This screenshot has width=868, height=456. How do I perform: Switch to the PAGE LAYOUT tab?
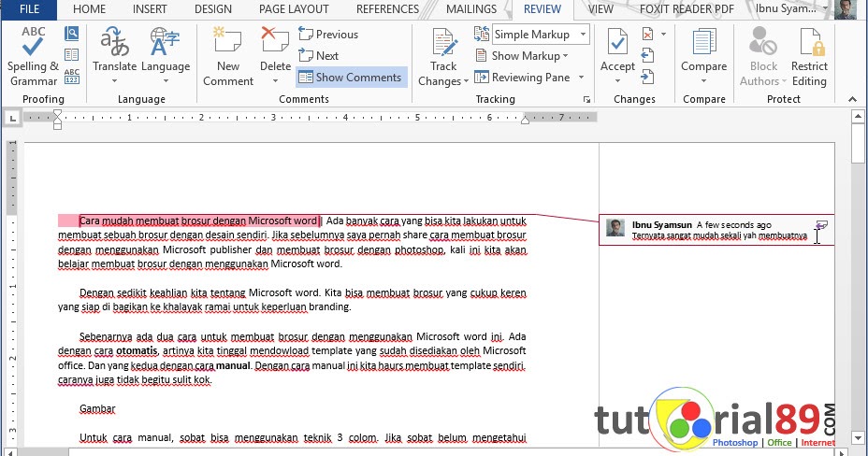(294, 9)
